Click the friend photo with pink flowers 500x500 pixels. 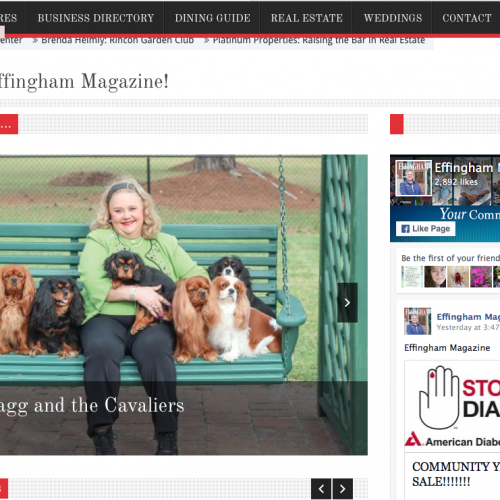pos(481,276)
